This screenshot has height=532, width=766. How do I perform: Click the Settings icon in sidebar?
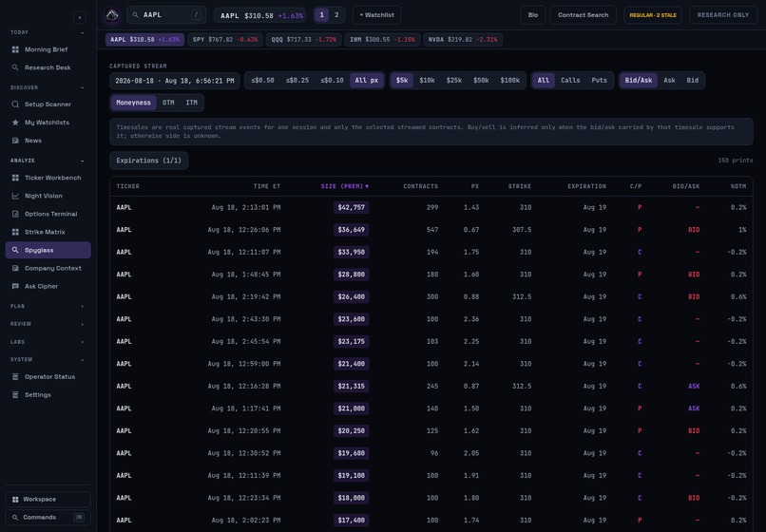coord(15,395)
